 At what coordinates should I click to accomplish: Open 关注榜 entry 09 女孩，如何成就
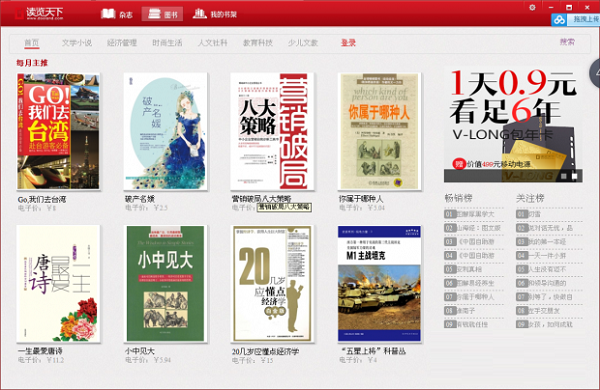point(549,325)
